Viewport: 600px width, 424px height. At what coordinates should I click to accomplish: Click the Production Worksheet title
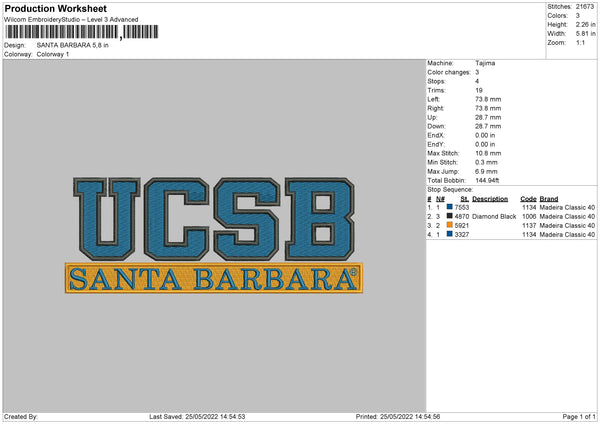[x=55, y=8]
